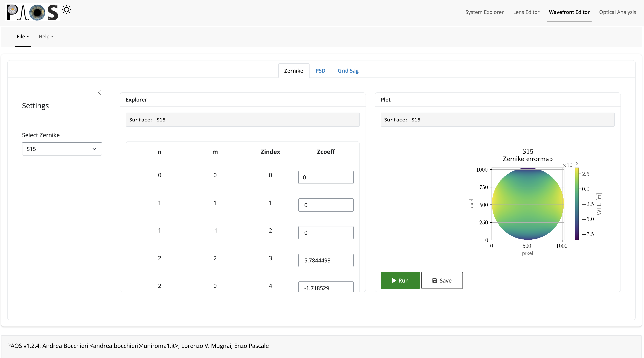This screenshot has width=644, height=358.
Task: Switch to the Grid Sag tab
Action: (348, 71)
